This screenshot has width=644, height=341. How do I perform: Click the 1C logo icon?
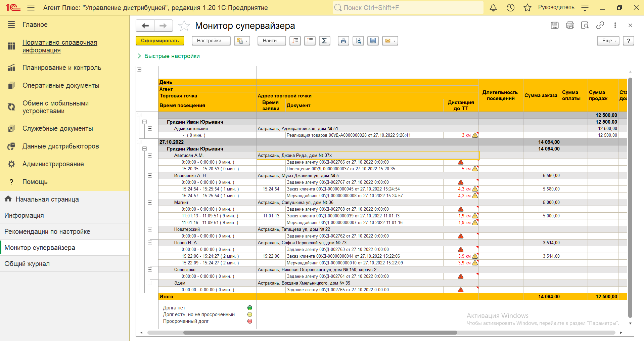(13, 7)
